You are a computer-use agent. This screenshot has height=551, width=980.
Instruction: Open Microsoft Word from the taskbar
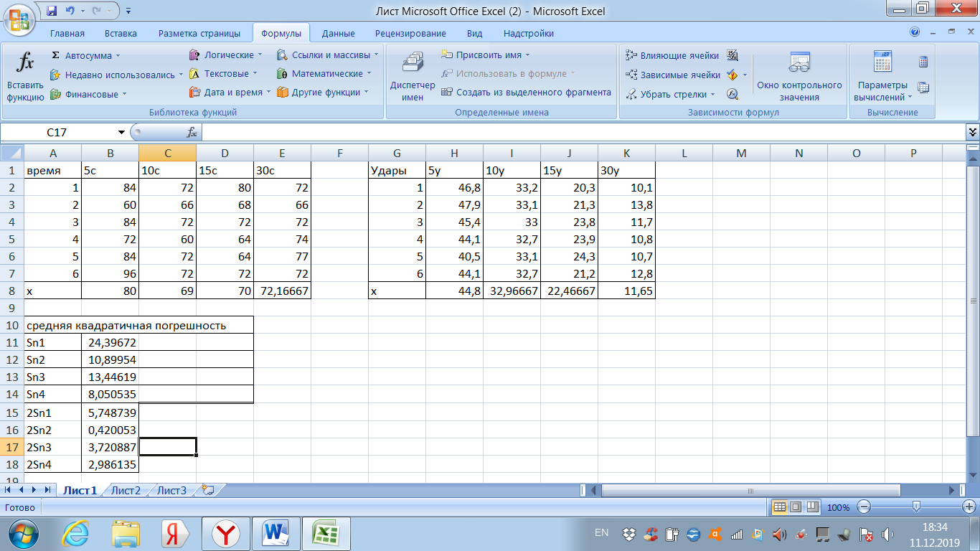click(275, 534)
